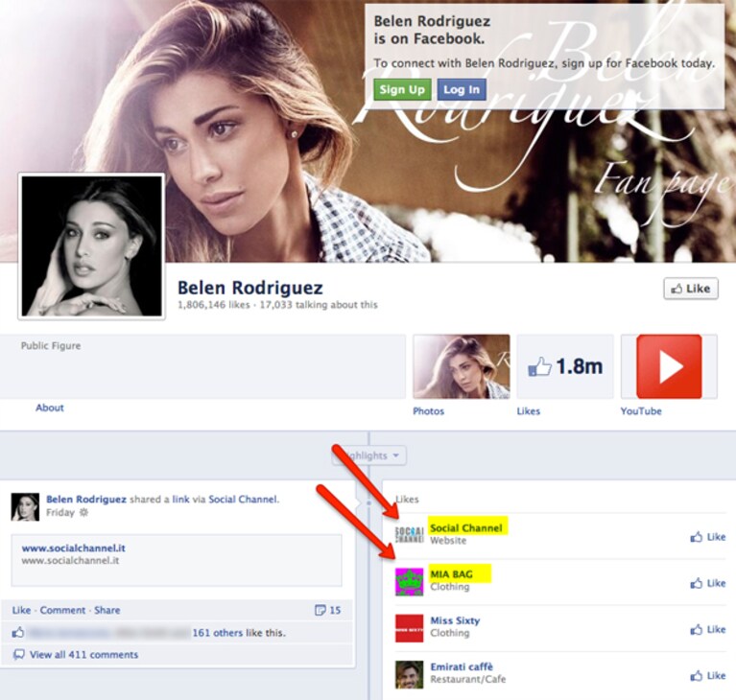Viewport: 736px width, 700px height.
Task: Open the black-and-white profile picture
Action: (x=91, y=246)
